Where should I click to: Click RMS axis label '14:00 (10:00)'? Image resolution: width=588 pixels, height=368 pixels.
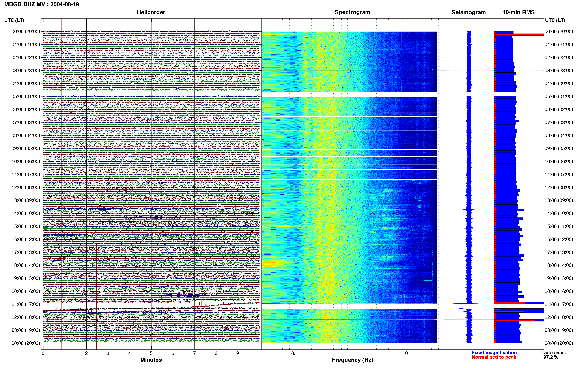(559, 213)
